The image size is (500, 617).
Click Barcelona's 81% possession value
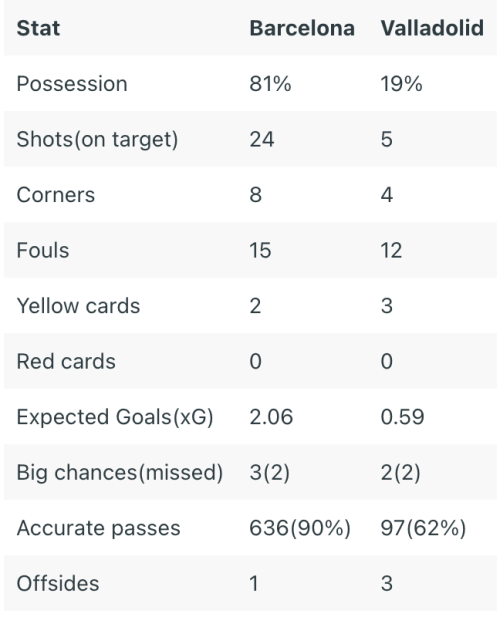pos(270,84)
